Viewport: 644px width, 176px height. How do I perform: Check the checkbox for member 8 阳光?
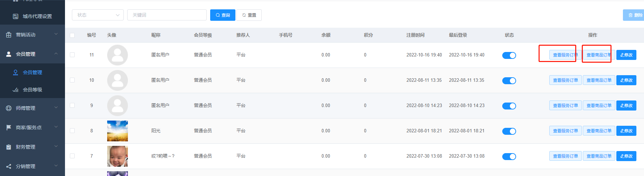72,131
